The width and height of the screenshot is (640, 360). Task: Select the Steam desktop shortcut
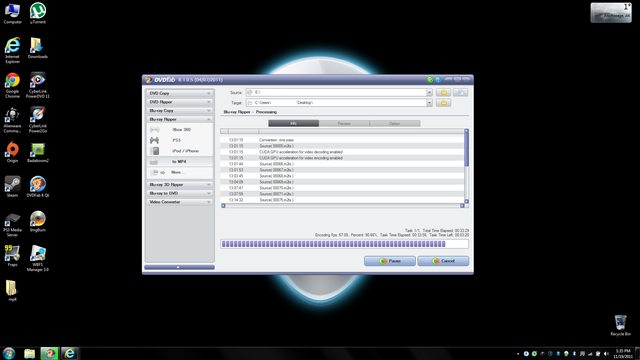(12, 187)
